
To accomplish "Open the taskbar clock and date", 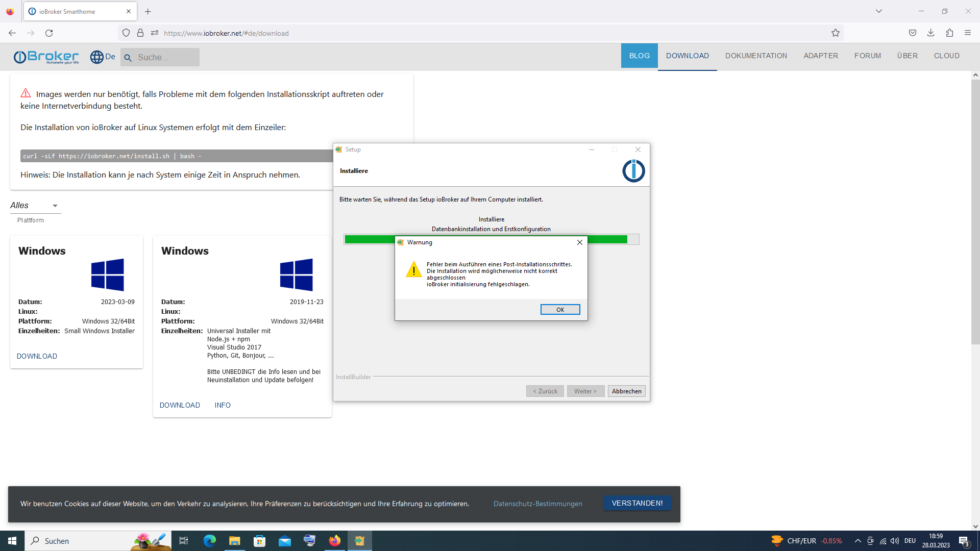I will click(x=936, y=541).
